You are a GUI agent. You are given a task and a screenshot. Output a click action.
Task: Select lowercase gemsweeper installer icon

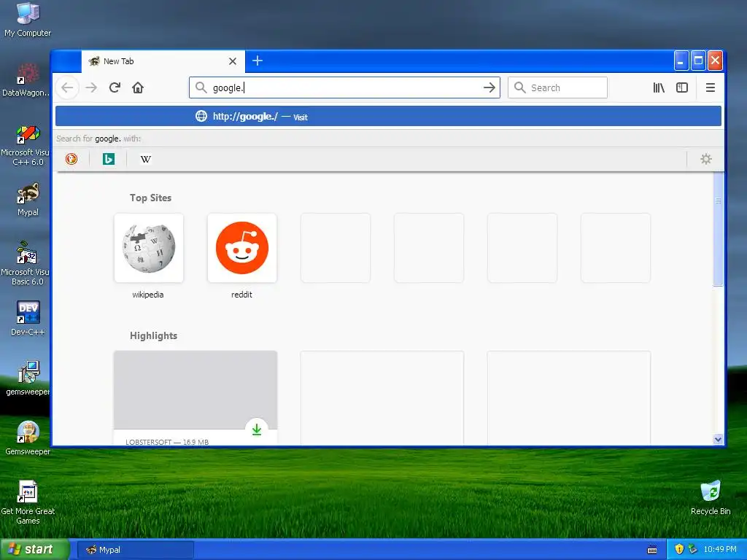[28, 378]
